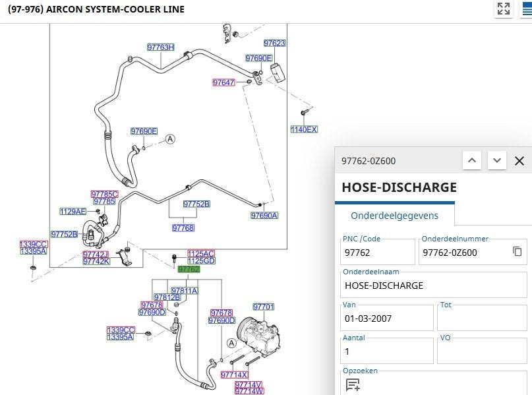Select part label 97785C
Screen dimensions: 532x395
click(105, 194)
